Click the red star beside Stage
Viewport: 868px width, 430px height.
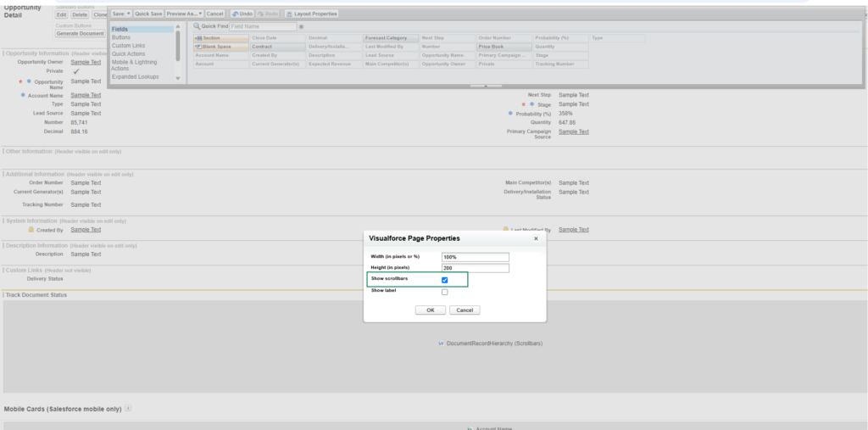point(524,104)
